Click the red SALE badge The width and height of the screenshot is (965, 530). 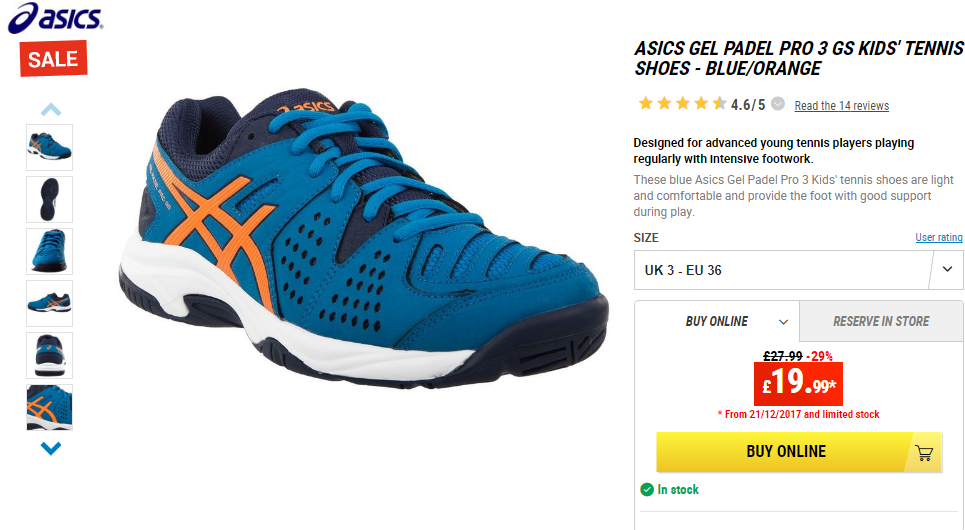(53, 58)
